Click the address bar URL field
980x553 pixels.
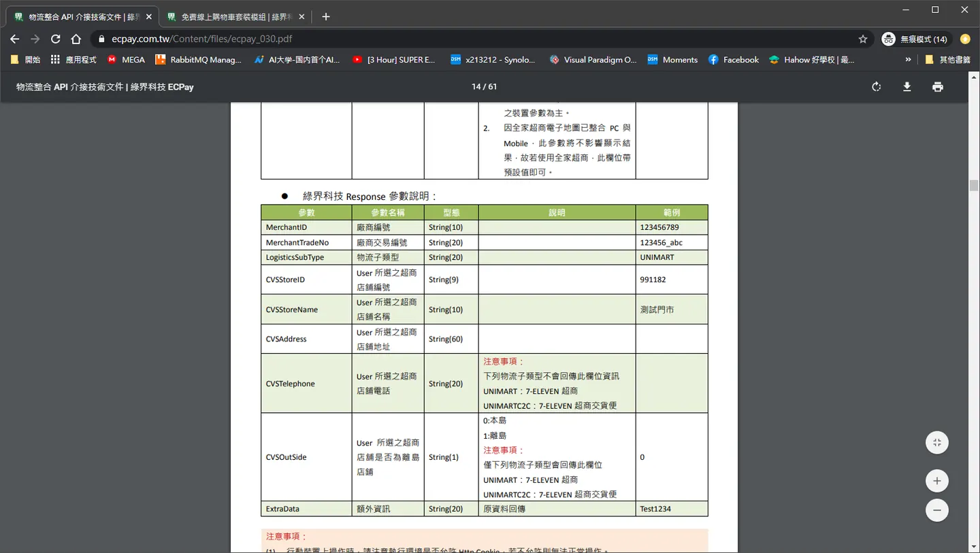(x=476, y=39)
